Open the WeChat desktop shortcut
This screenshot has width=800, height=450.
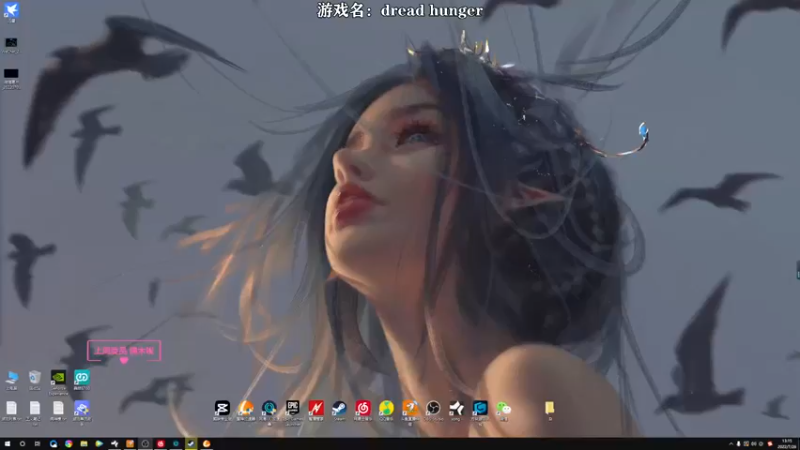click(x=504, y=408)
